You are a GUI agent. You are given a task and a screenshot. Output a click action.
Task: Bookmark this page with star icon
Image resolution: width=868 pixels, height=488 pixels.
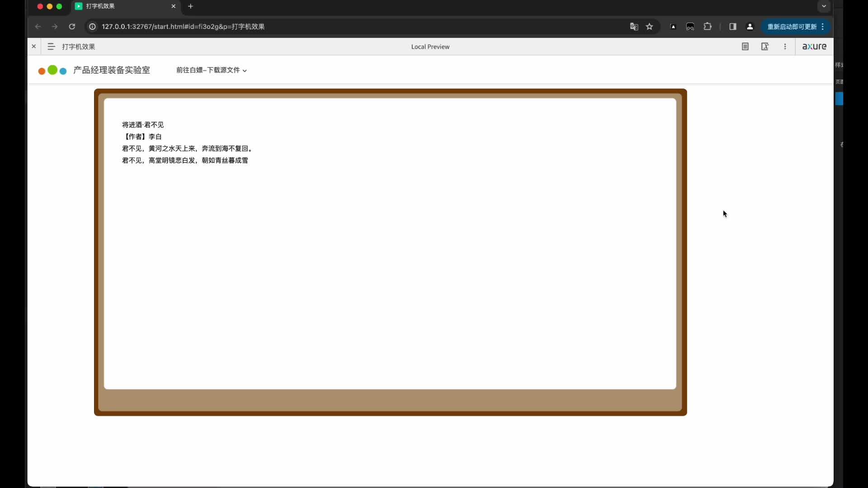(650, 27)
